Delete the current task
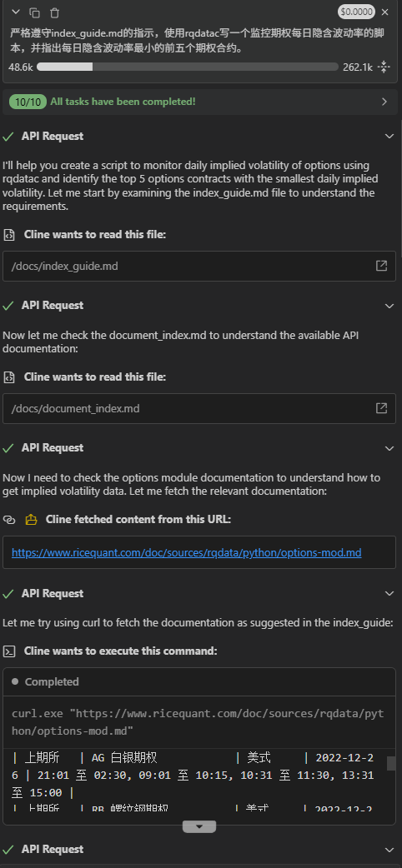 (x=54, y=12)
